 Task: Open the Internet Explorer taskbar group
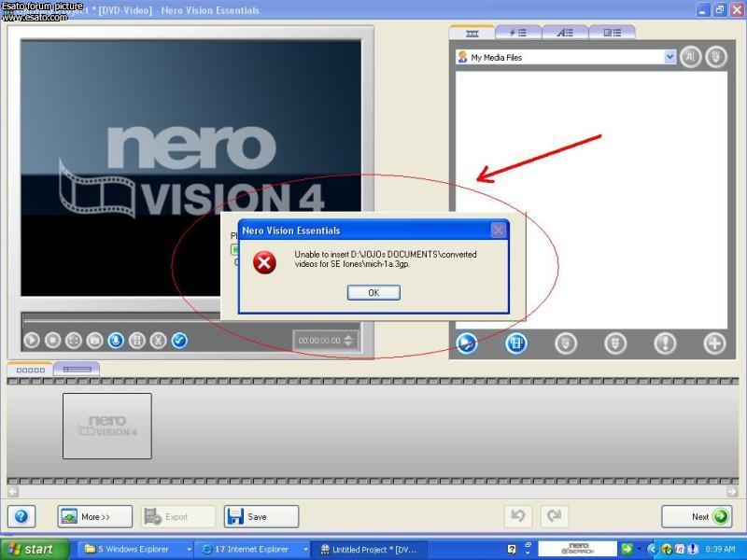(253, 550)
